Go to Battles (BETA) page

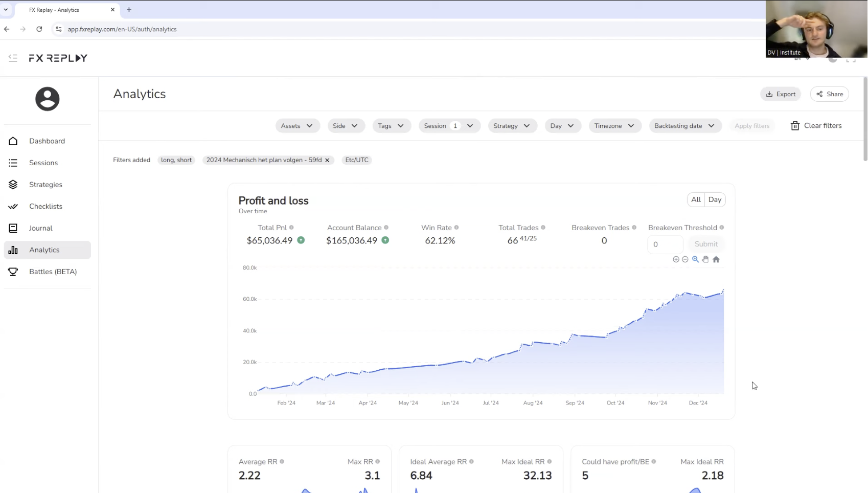point(53,272)
